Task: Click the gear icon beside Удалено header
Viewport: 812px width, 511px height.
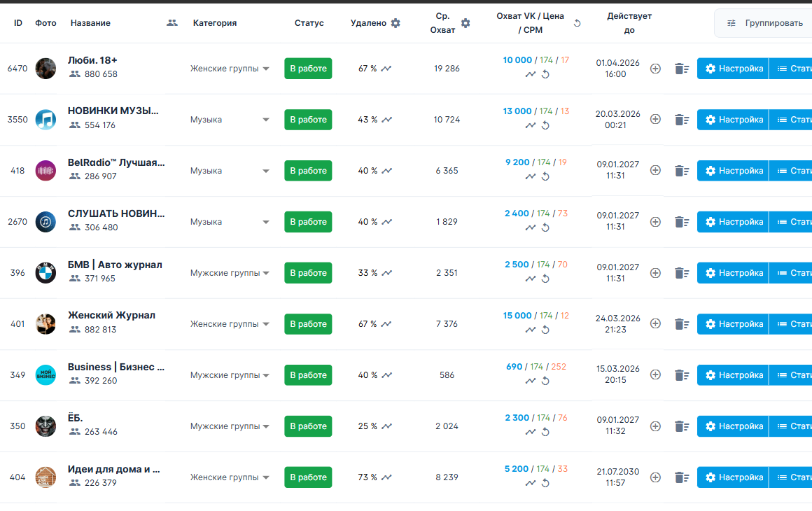Action: pyautogui.click(x=395, y=23)
